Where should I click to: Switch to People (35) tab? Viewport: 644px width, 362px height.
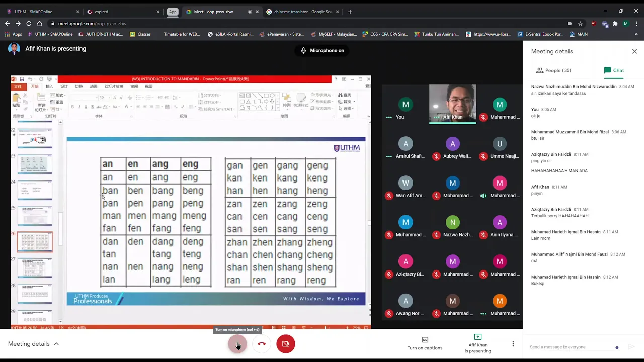[x=553, y=70]
